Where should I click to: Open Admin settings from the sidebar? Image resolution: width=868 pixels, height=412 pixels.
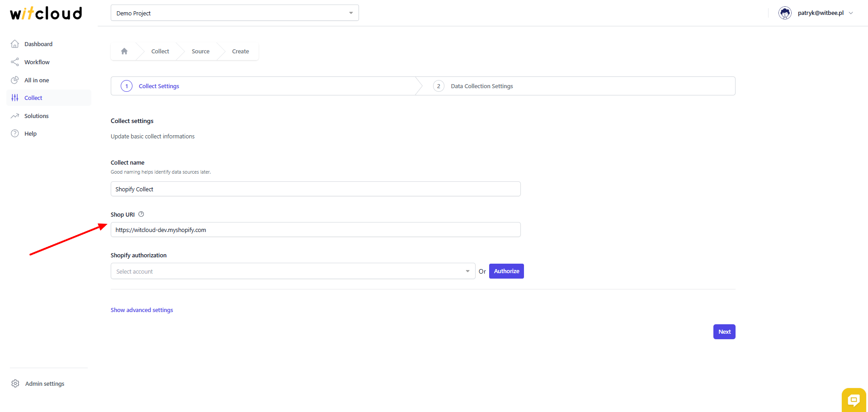tap(45, 384)
